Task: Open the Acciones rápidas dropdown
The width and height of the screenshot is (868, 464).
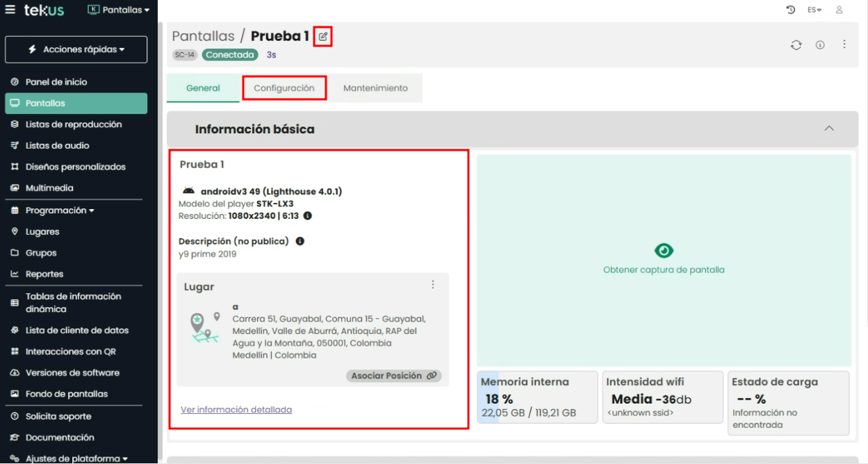Action: tap(76, 50)
